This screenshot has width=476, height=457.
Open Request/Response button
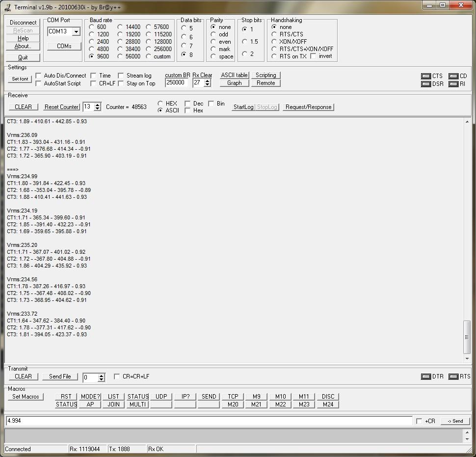(x=309, y=107)
